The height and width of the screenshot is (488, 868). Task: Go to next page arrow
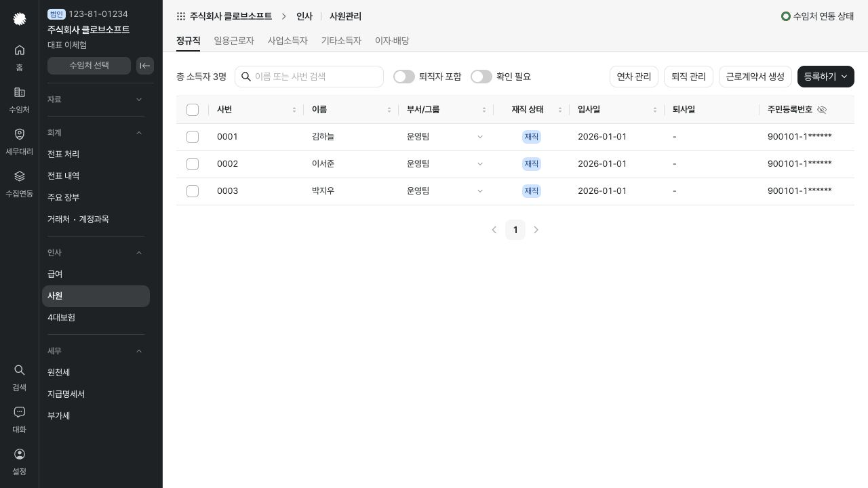pyautogui.click(x=536, y=230)
